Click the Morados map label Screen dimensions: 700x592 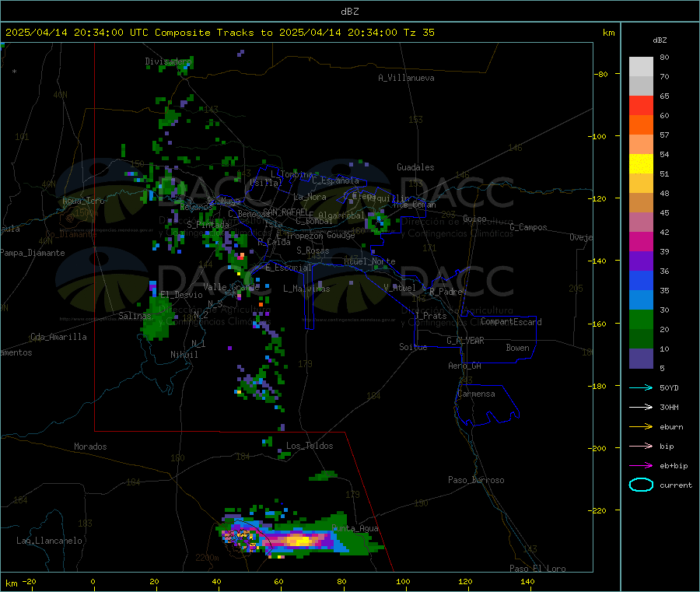(90, 447)
